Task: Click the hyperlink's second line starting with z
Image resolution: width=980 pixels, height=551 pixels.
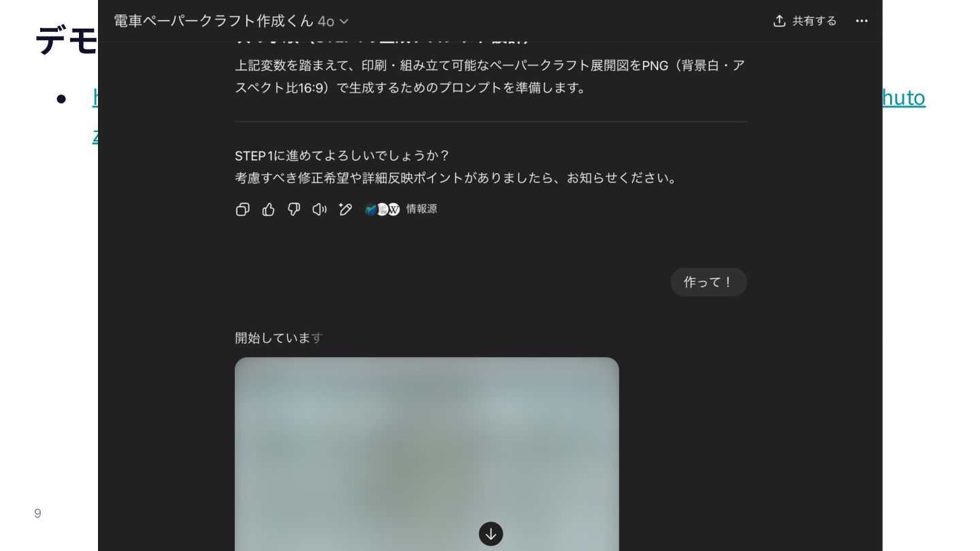Action: click(95, 135)
